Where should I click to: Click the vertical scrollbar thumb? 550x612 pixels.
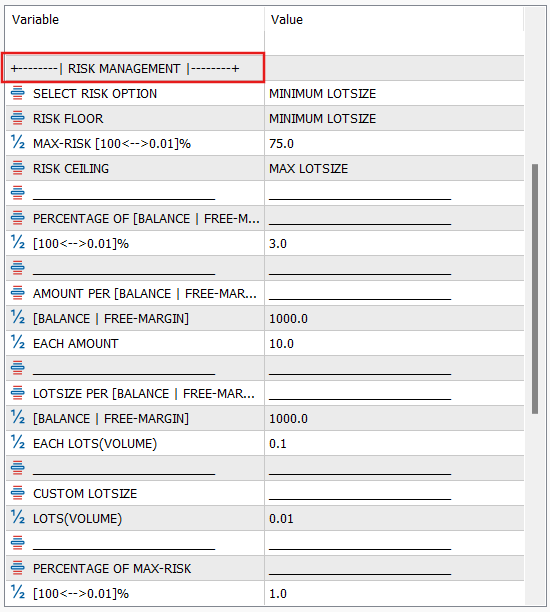[x=535, y=289]
